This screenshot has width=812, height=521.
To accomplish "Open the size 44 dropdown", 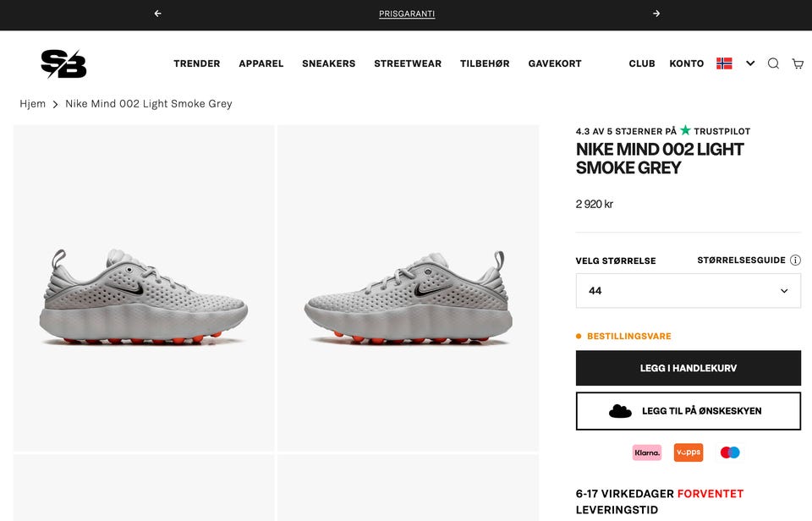I will pyautogui.click(x=689, y=291).
